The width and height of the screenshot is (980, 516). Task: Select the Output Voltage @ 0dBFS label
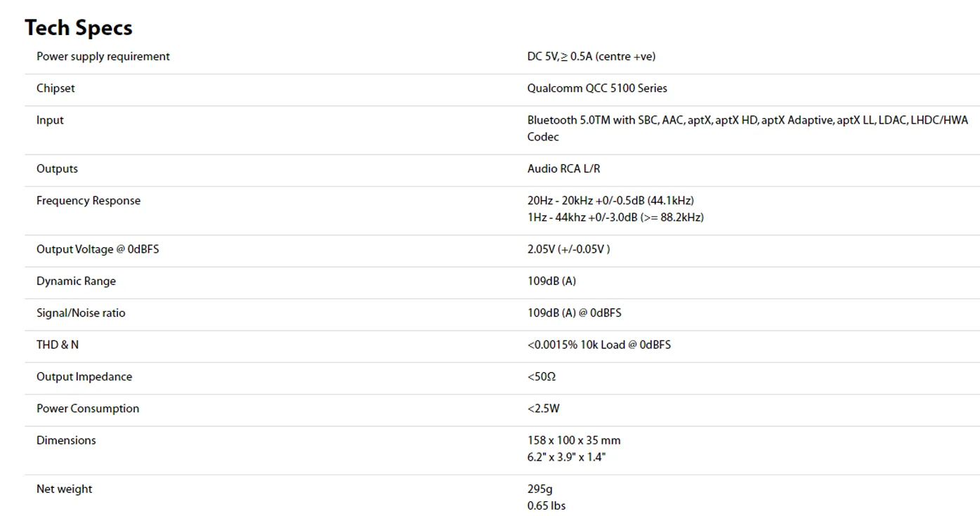(98, 249)
